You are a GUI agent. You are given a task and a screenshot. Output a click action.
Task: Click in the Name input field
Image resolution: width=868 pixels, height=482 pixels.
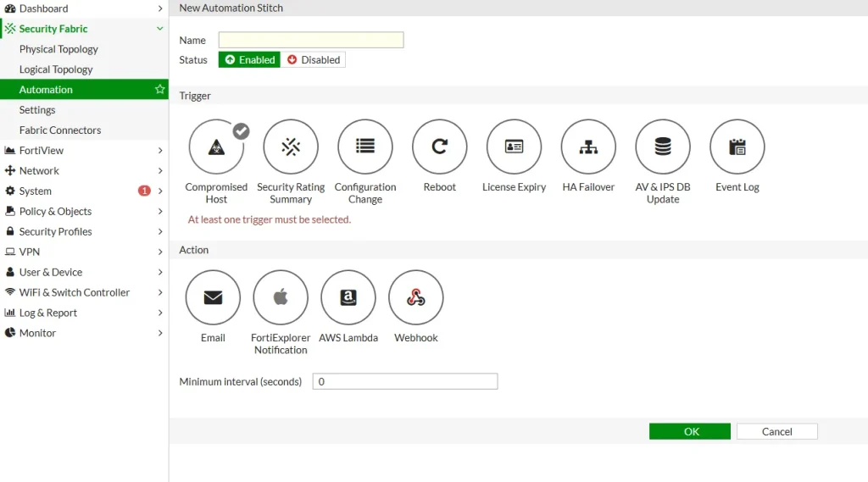tap(311, 40)
